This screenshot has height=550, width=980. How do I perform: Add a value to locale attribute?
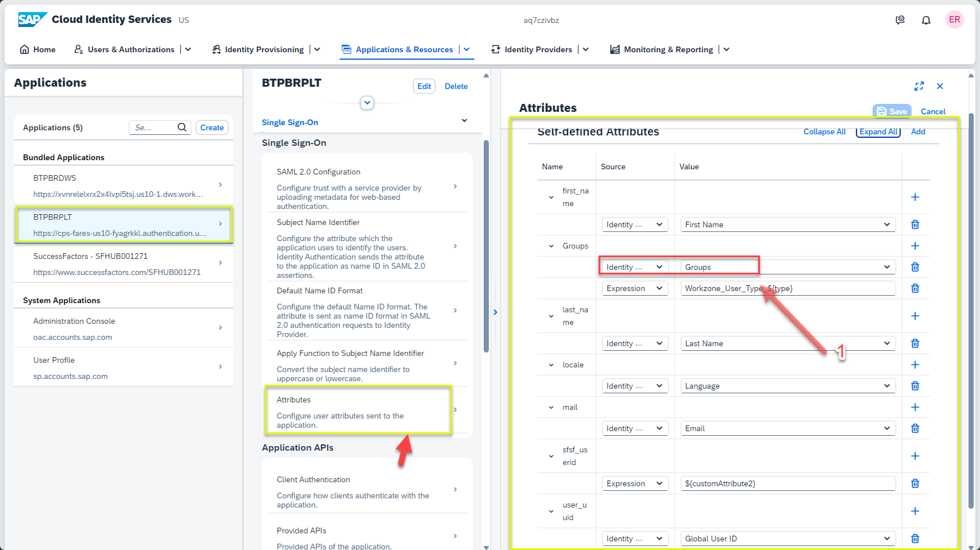tap(915, 365)
